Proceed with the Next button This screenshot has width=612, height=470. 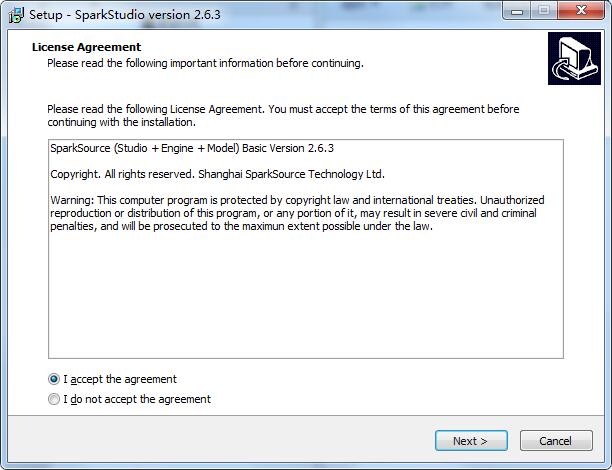470,441
